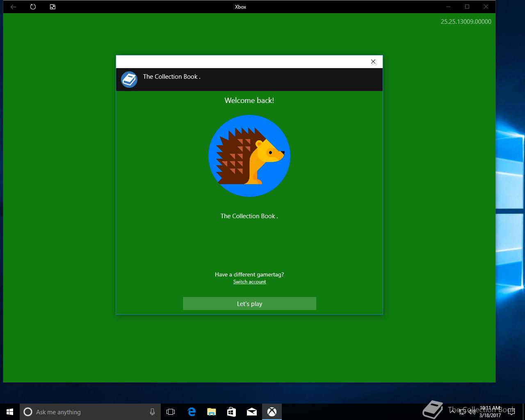Open the Mail app from the taskbar
This screenshot has width=525, height=420.
point(252,412)
